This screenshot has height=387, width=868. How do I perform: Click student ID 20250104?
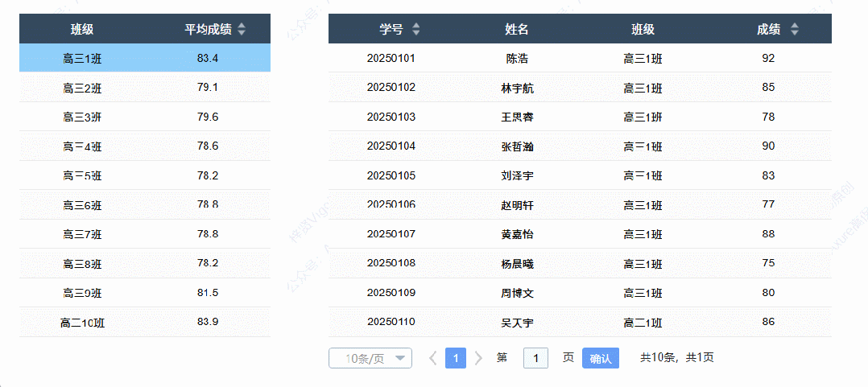391,146
